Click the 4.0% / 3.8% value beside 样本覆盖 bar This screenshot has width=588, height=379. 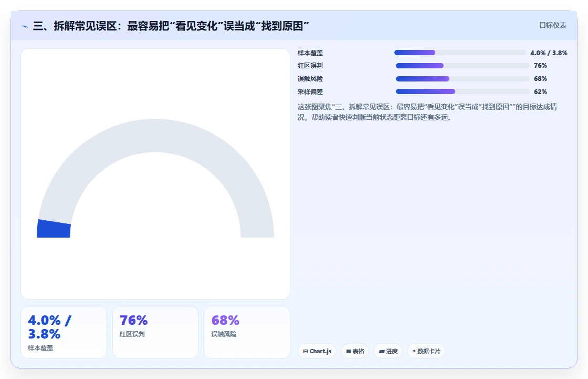(549, 53)
